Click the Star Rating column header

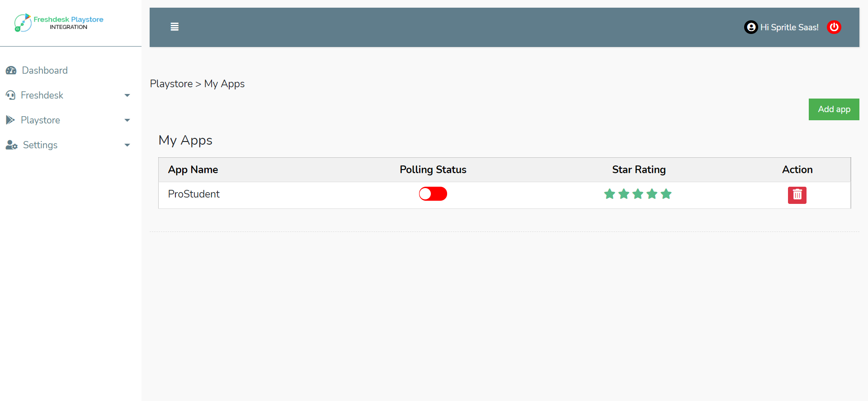[639, 170]
